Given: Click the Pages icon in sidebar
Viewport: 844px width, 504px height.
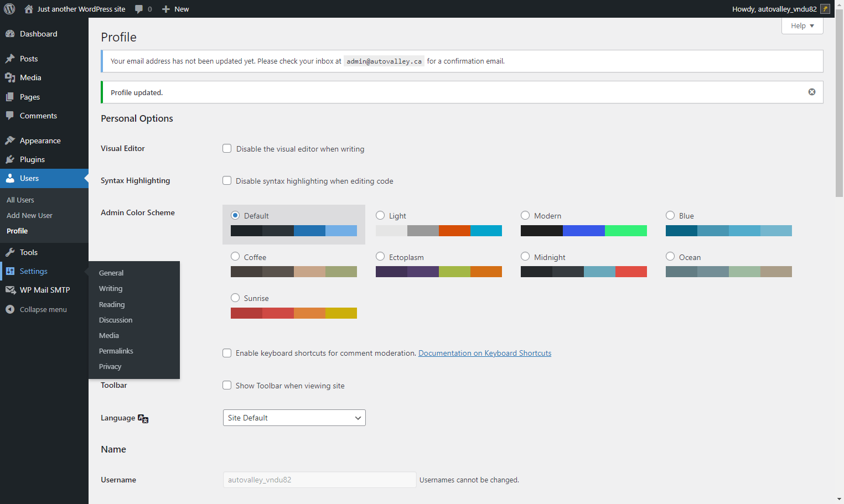Looking at the screenshot, I should pos(10,97).
